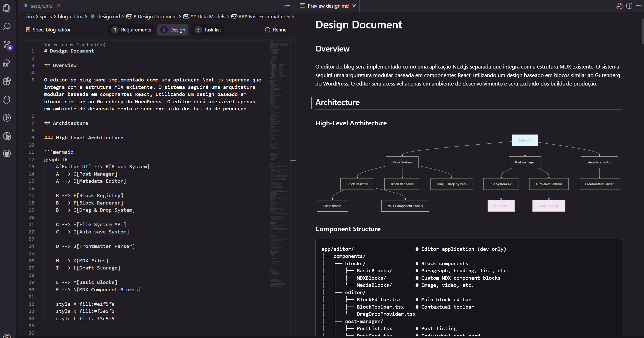Click the '# Design Document' source line
Image resolution: width=644 pixels, height=338 pixels.
pos(69,51)
